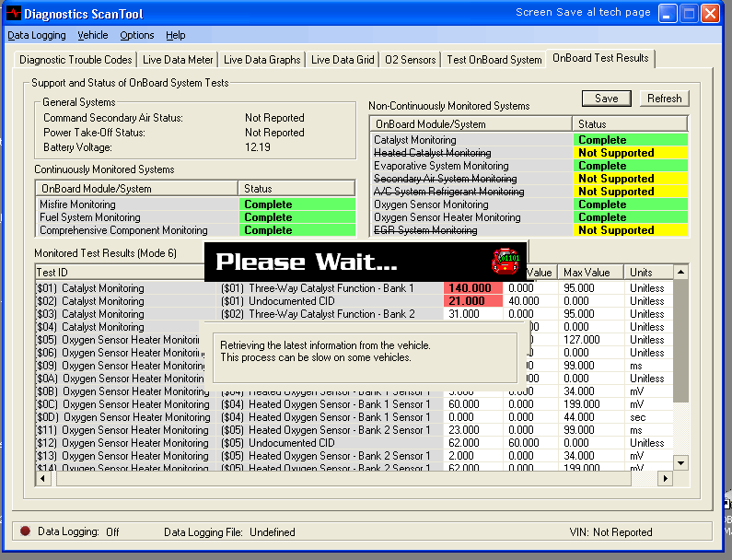Click the Test ID column header
Screen dimensions: 732x560
(120, 272)
